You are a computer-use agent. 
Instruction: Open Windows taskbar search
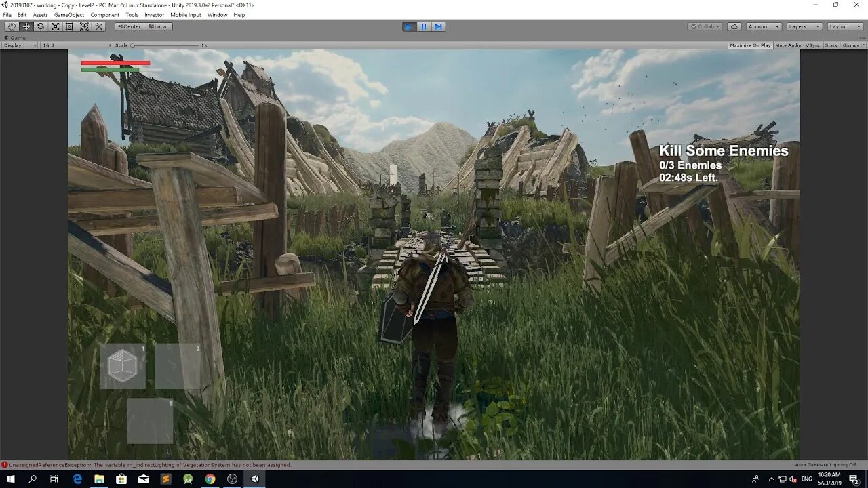point(33,479)
